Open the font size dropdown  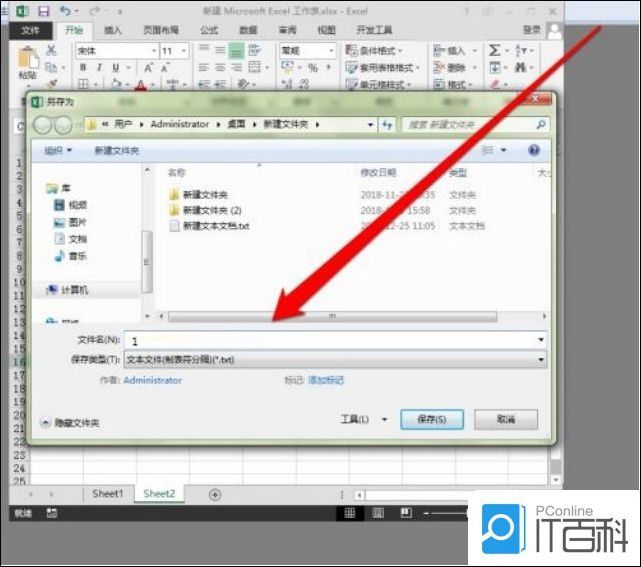[184, 51]
